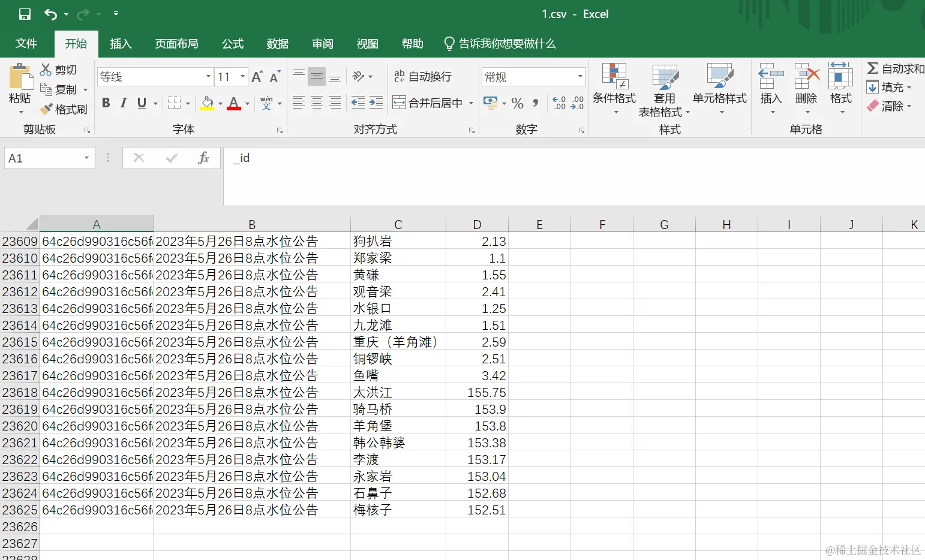Delete cells with the 删除 button
Screen dimensions: 925x560
[x=806, y=89]
